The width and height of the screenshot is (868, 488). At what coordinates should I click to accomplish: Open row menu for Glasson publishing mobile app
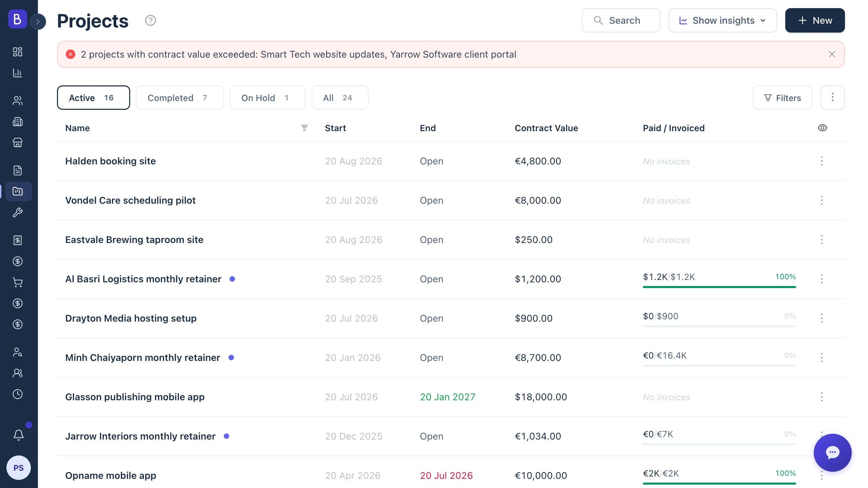(x=822, y=397)
